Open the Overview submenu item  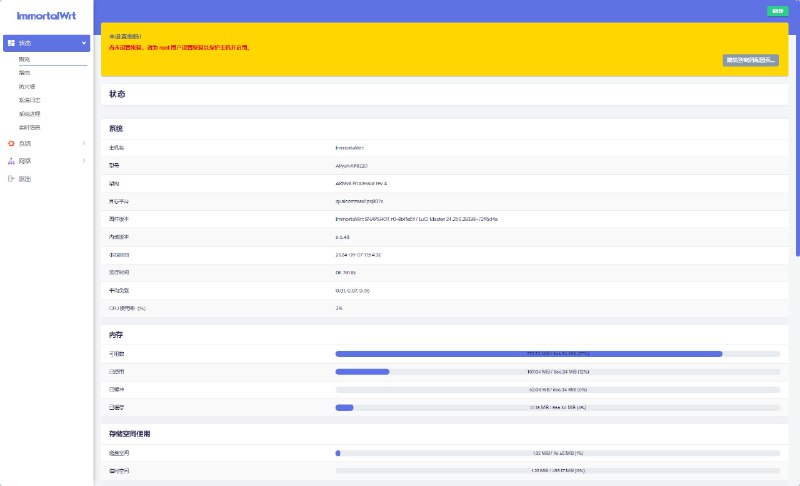pyautogui.click(x=25, y=60)
